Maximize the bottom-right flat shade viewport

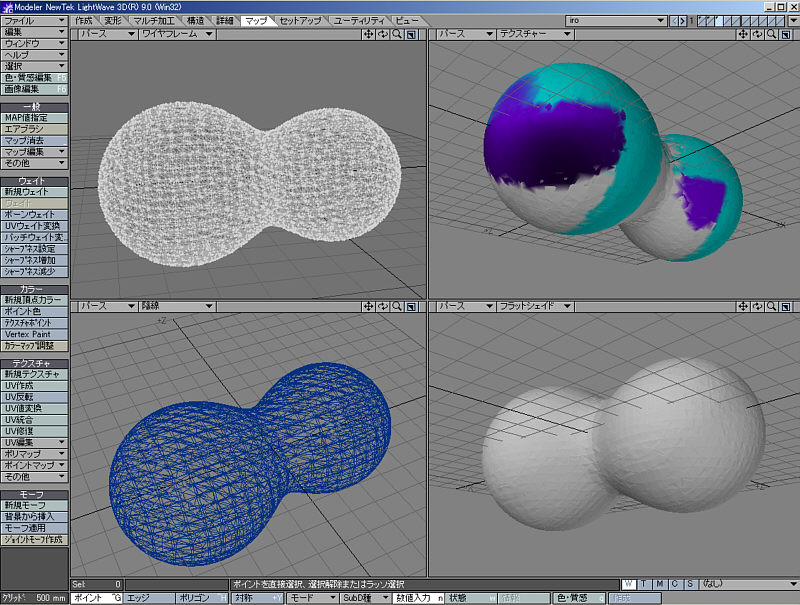coord(785,306)
